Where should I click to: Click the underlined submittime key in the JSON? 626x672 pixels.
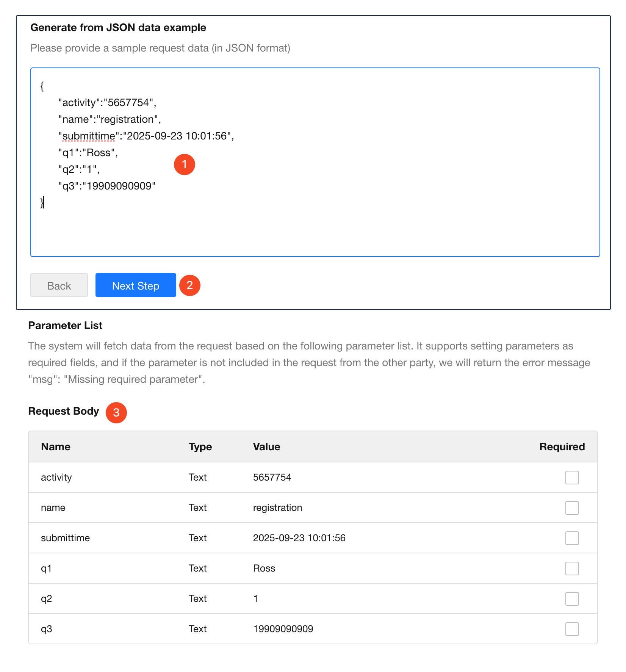point(89,136)
